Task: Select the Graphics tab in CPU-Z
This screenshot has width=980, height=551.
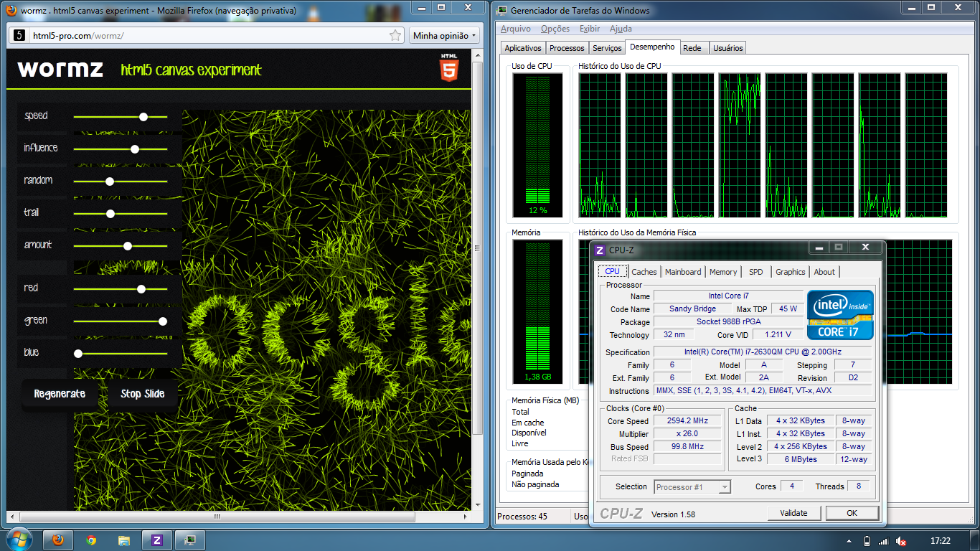Action: [790, 272]
